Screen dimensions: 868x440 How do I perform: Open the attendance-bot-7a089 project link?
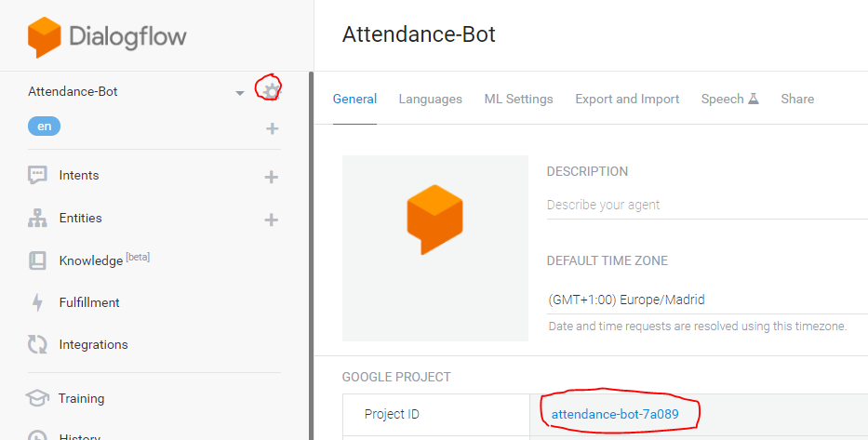coord(615,414)
